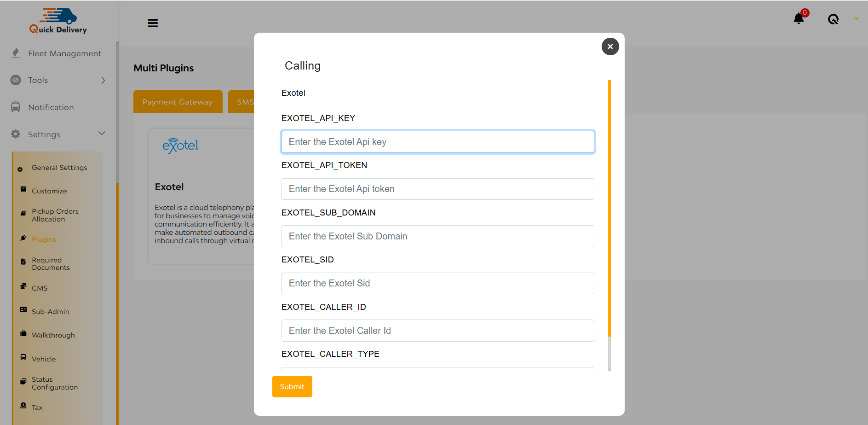This screenshot has height=425, width=868.
Task: Select the Plugins menu entry
Action: tap(44, 239)
